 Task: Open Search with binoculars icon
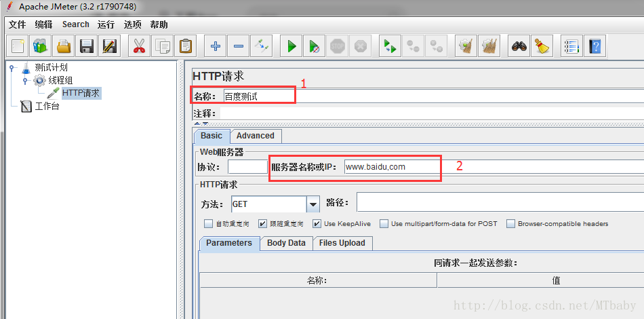(x=519, y=45)
